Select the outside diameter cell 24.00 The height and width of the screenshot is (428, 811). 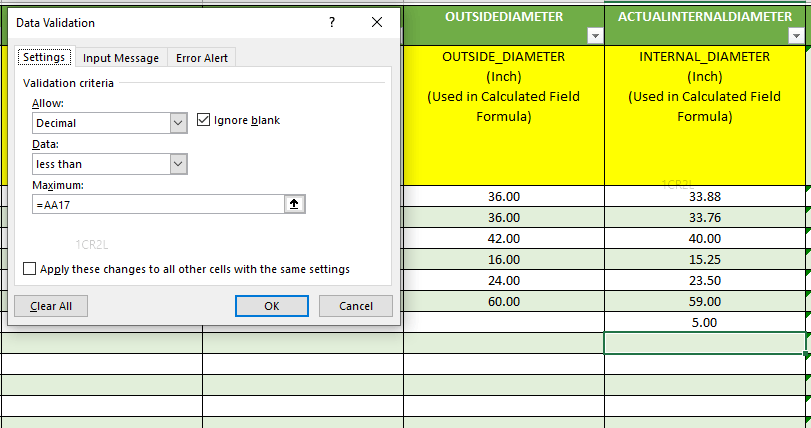504,280
